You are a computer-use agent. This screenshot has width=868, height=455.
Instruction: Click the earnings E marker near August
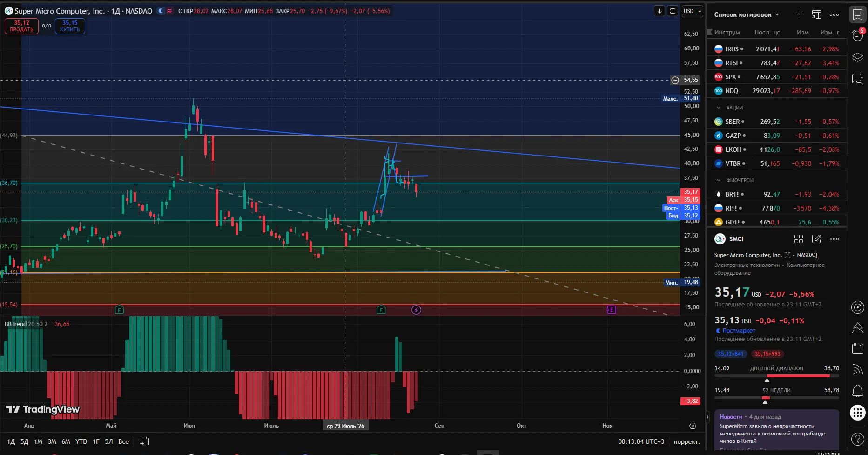coord(381,310)
